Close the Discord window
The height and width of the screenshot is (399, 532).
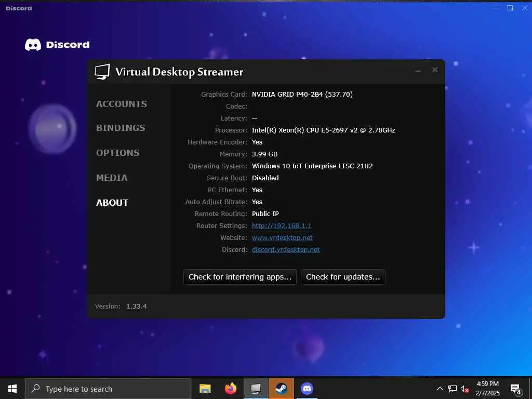tap(525, 8)
